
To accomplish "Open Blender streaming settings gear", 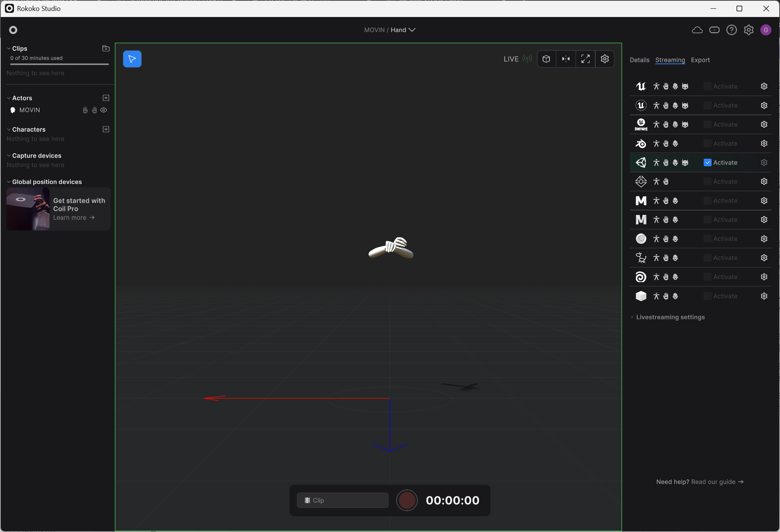I will (x=764, y=144).
